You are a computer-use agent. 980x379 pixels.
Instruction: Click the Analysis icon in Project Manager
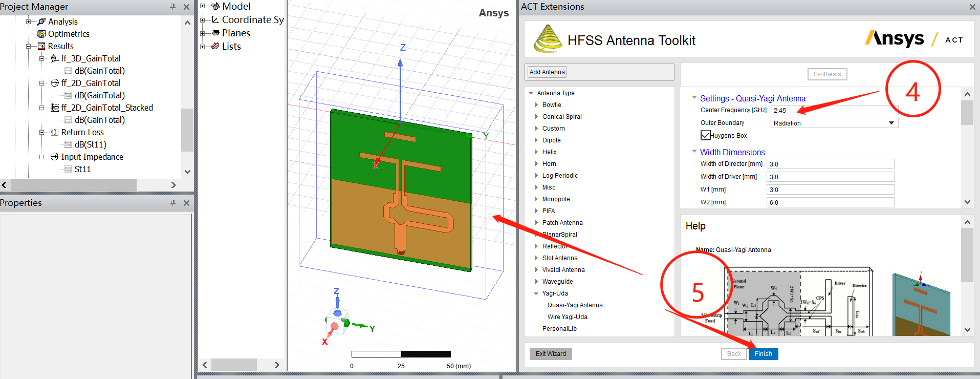tap(41, 22)
